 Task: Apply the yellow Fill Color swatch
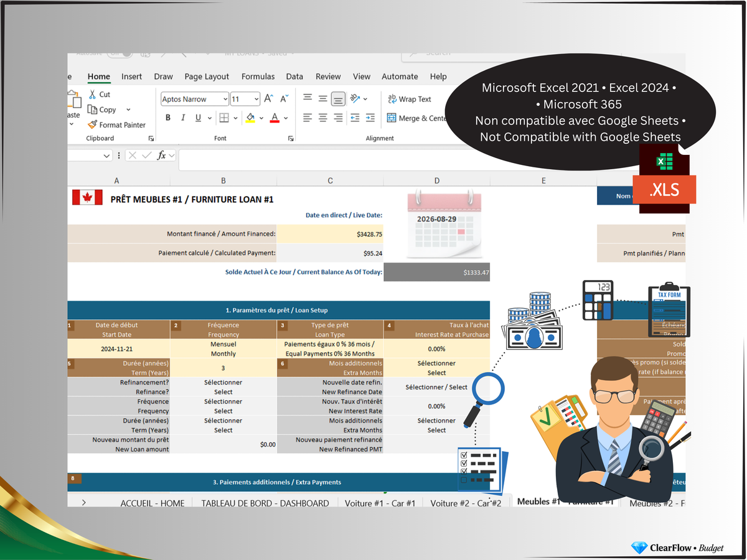pos(250,118)
